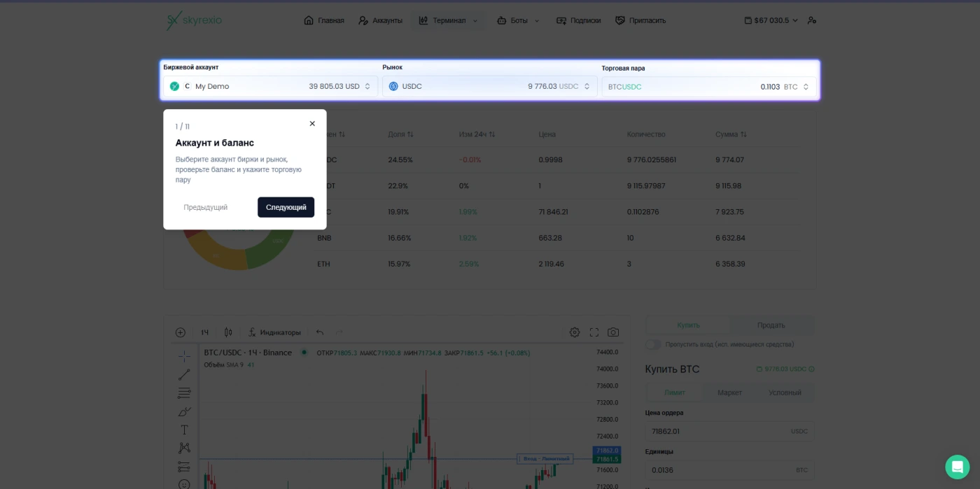Viewport: 980px width, 489px height.
Task: Click the Цена column header
Action: pos(547,134)
